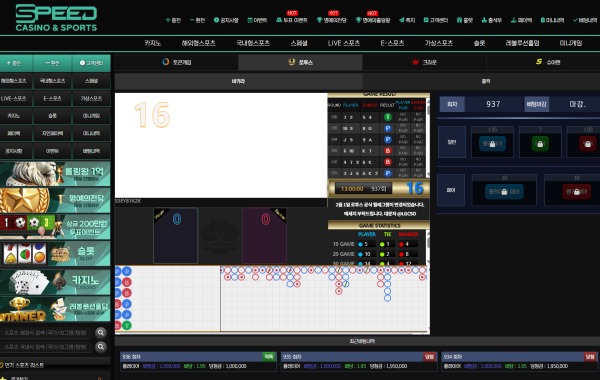This screenshot has width=600, height=380.
Task: Select 스페셜 in the main navigation bar
Action: coord(299,43)
